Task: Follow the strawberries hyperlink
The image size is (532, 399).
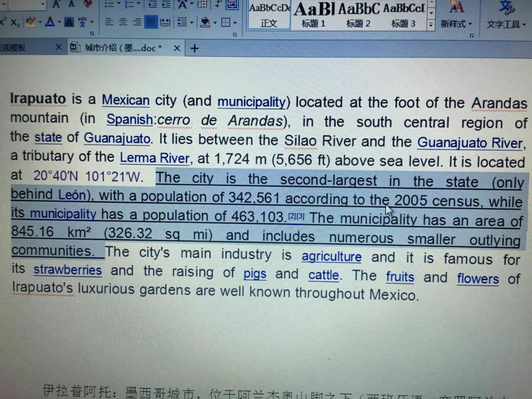Action: tap(67, 270)
